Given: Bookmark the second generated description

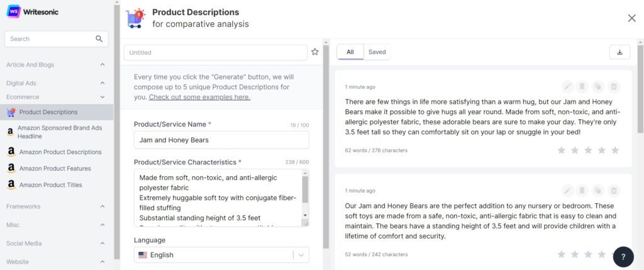Looking at the screenshot, I should click(x=582, y=190).
